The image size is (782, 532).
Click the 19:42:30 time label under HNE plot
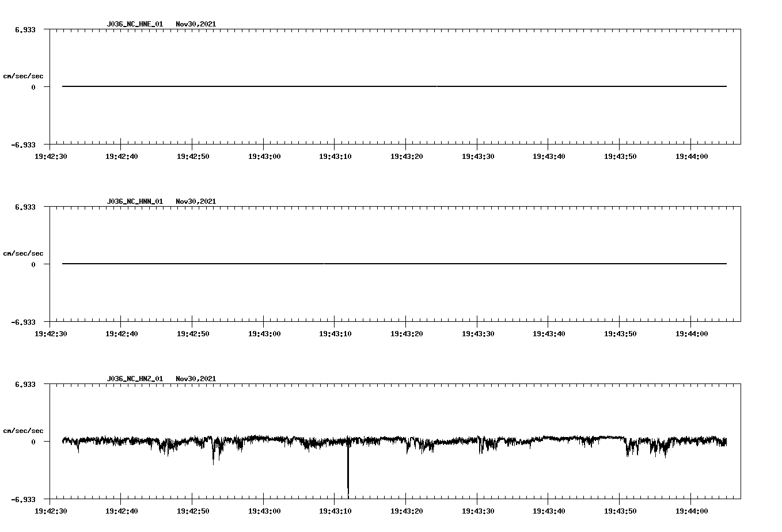point(51,156)
